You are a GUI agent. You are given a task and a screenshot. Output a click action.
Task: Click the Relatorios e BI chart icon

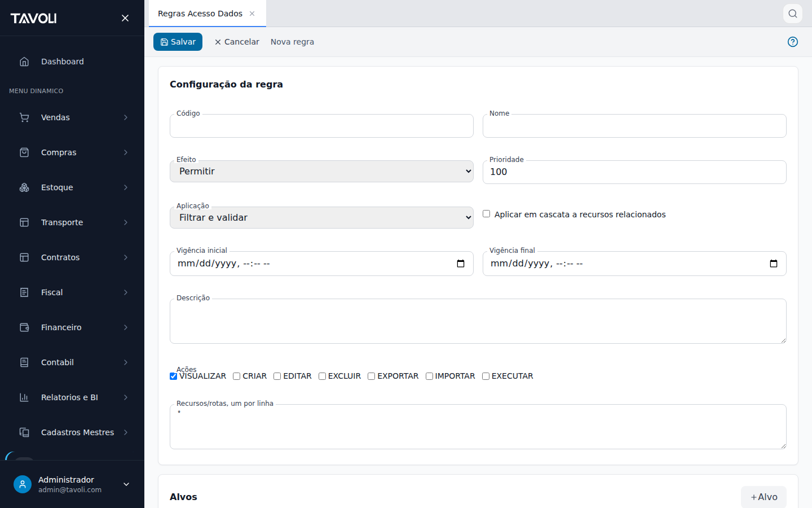coord(24,397)
